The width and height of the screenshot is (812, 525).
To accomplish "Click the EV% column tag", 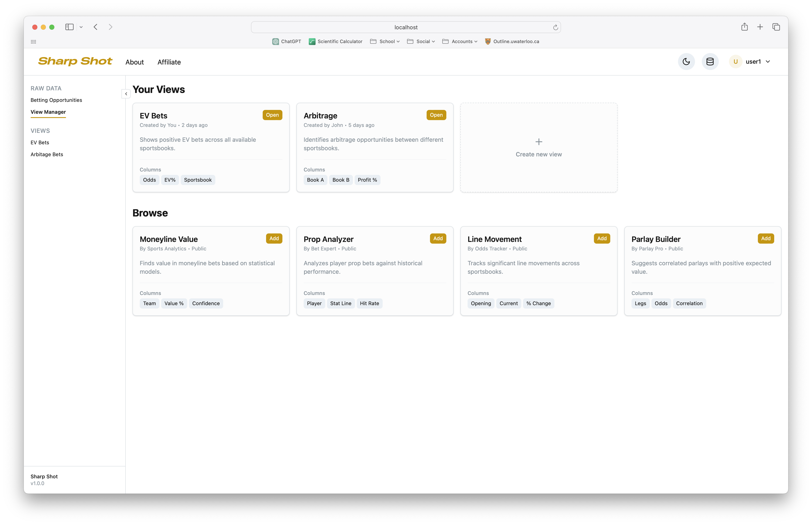I will [x=170, y=180].
